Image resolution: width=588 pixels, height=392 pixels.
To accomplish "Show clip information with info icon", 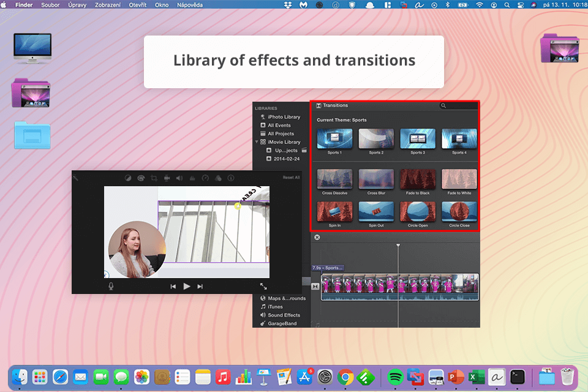I will click(231, 178).
